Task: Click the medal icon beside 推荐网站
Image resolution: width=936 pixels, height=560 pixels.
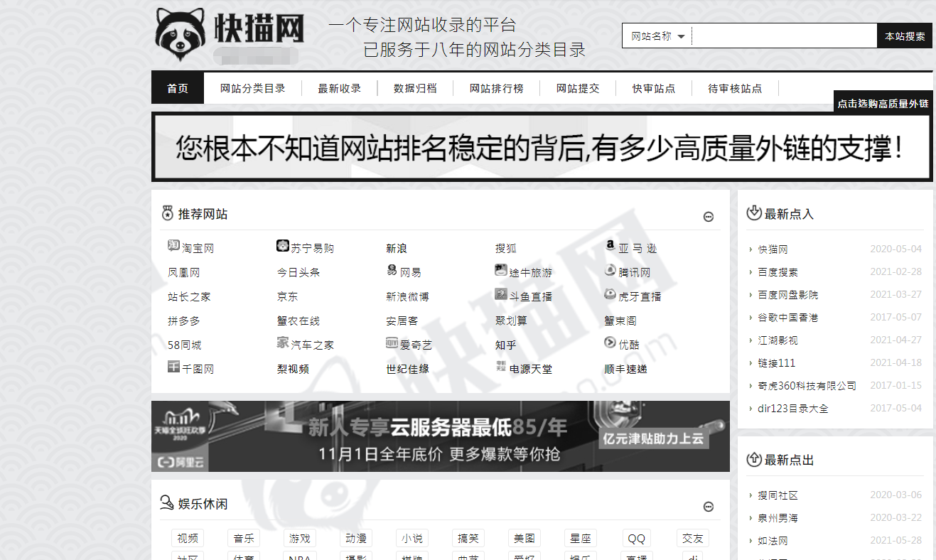Action: tap(168, 213)
